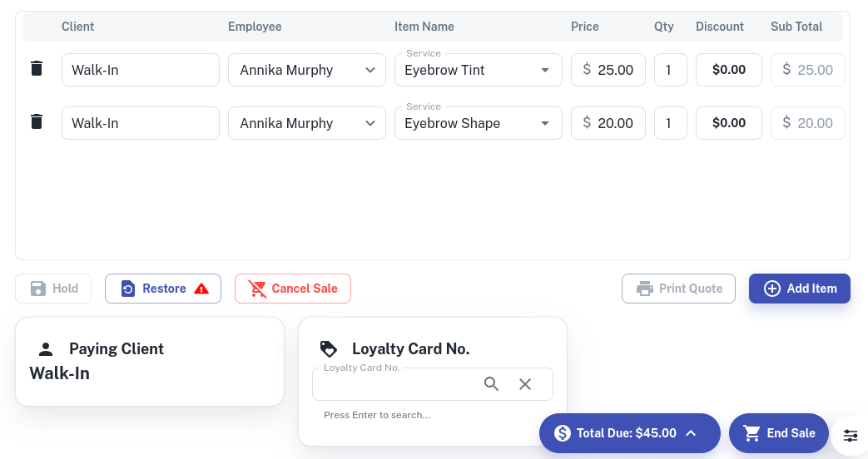Screen dimensions: 868x459
Task: Expand the Eyebrow Tint service dropdown
Action: click(x=545, y=70)
